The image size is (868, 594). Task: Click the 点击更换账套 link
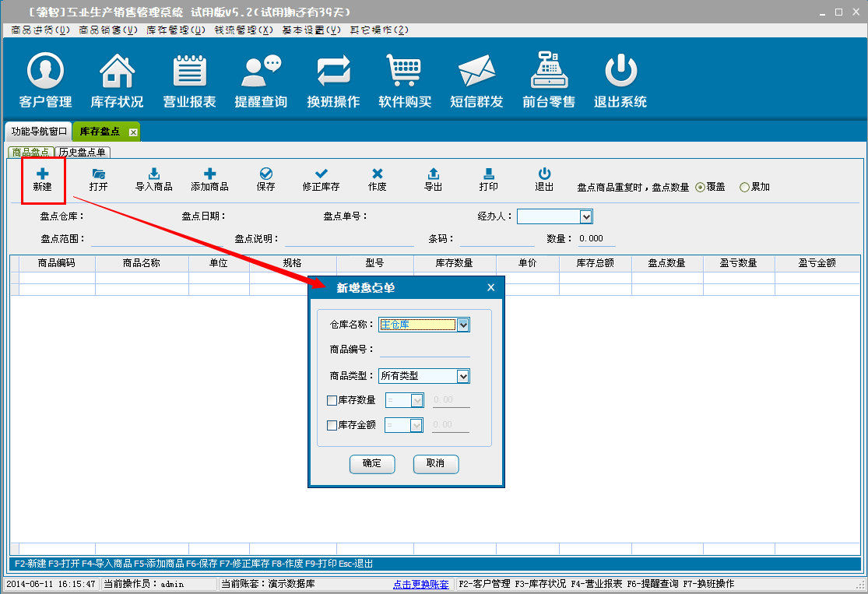(x=421, y=584)
